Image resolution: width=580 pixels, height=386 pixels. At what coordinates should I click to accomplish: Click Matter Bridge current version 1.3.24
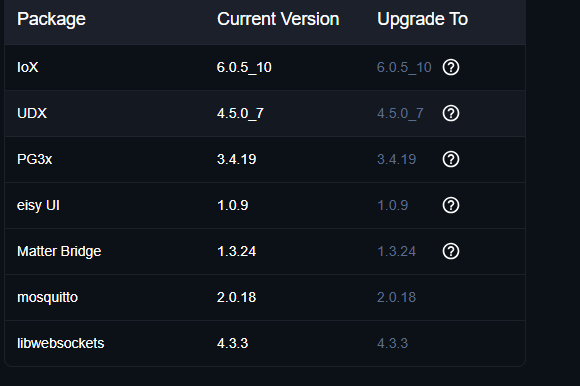pos(236,251)
